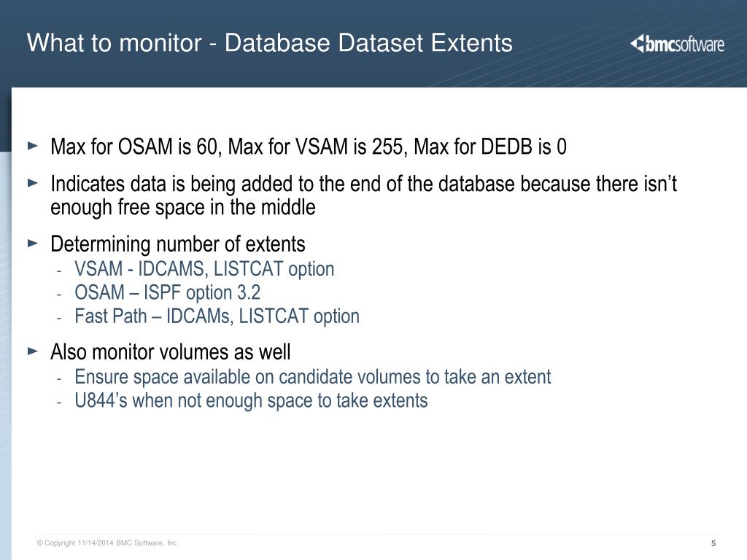Click the dash bullet before OSAM – ISPF
The height and width of the screenshot is (560, 747).
point(59,293)
